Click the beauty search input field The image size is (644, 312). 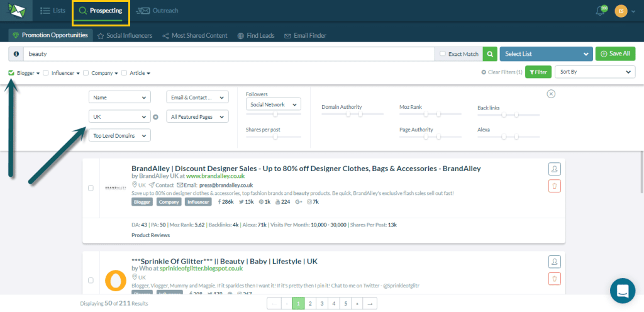tap(229, 53)
